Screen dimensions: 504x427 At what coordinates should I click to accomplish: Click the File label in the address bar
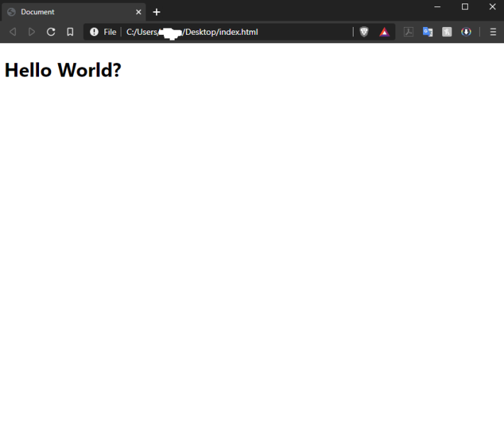[x=110, y=32]
